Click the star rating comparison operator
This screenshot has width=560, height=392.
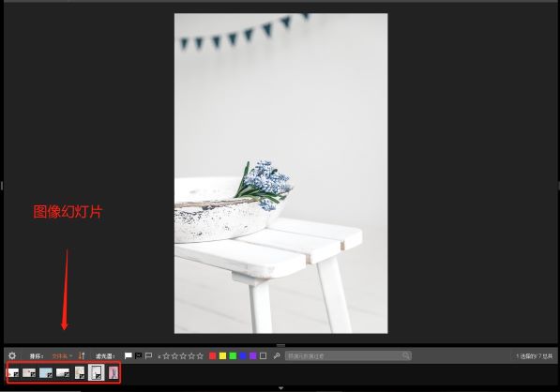tap(159, 356)
